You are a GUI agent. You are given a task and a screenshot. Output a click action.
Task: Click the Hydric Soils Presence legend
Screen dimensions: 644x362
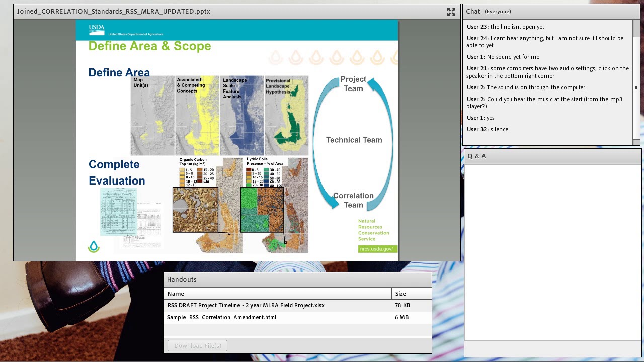(x=265, y=173)
